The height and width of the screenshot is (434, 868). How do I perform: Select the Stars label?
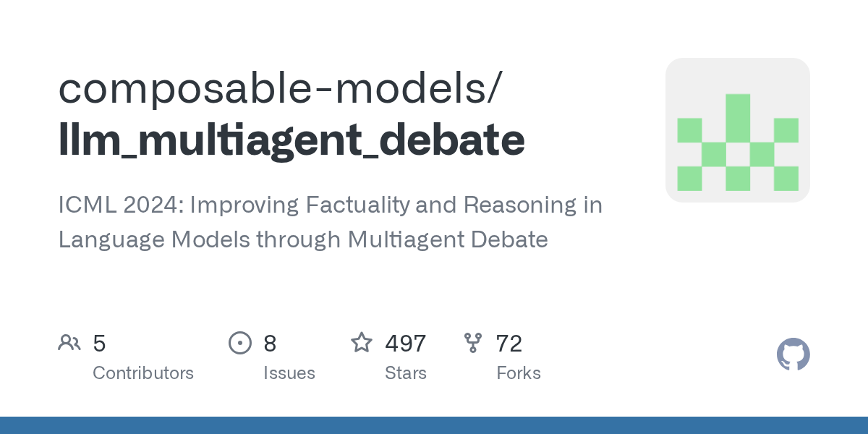coord(405,373)
